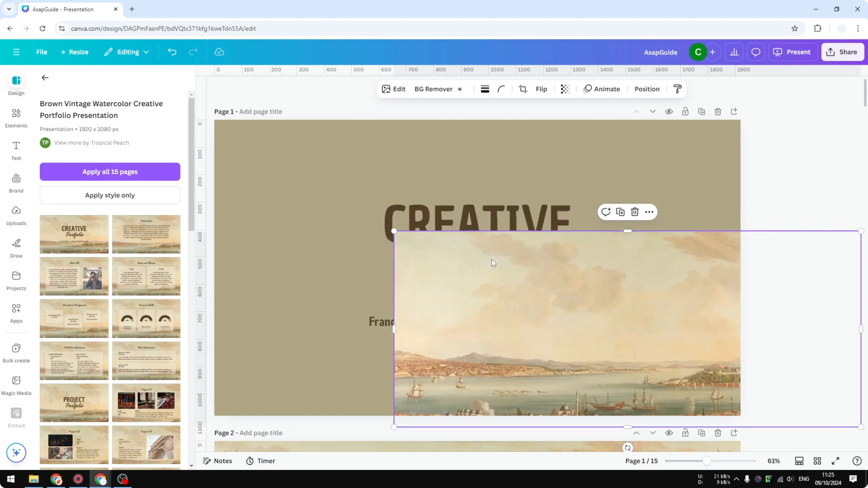Open the Editing mode dropdown
This screenshot has width=868, height=488.
click(127, 52)
